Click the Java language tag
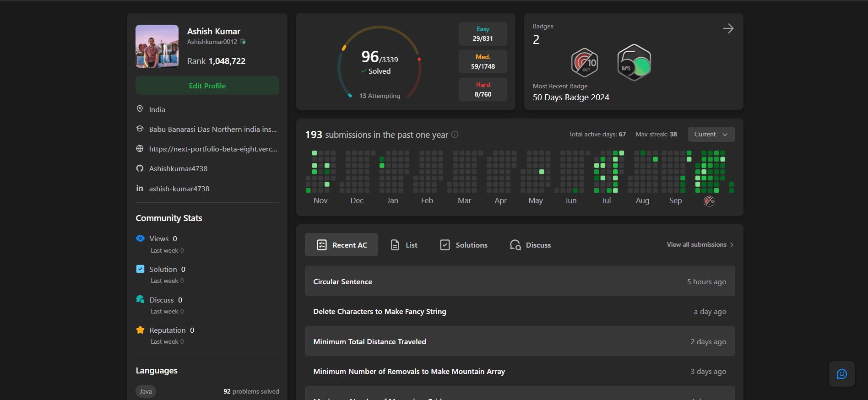The height and width of the screenshot is (400, 868). [146, 391]
